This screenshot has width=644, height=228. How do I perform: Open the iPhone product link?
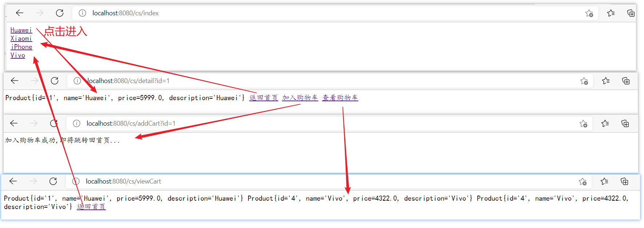pyautogui.click(x=21, y=47)
